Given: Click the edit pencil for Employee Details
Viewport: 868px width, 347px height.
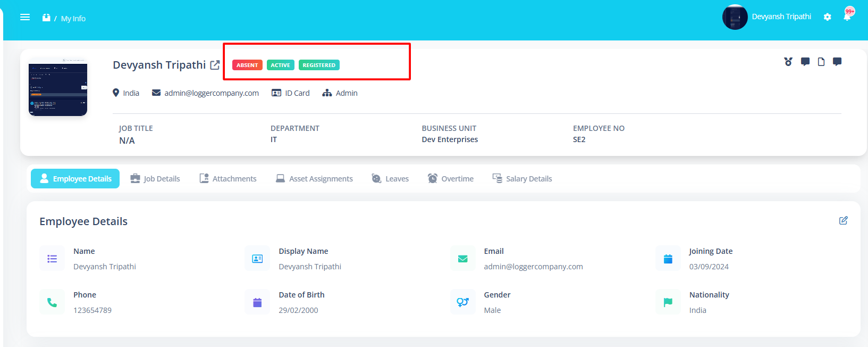Looking at the screenshot, I should tap(844, 220).
